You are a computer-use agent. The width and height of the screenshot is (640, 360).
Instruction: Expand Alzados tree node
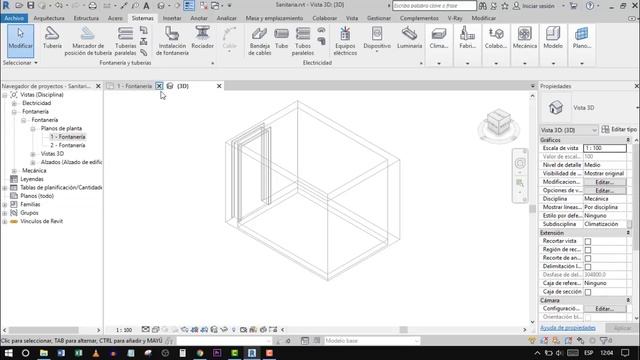coord(33,162)
